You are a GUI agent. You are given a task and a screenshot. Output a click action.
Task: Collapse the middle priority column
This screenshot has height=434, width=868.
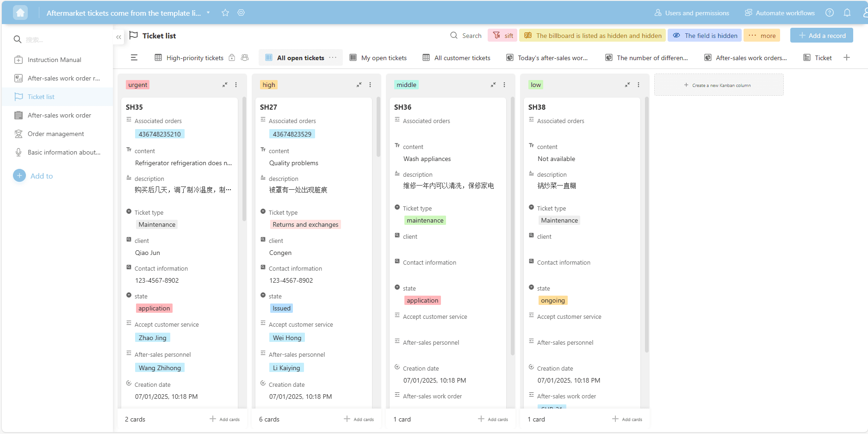click(493, 85)
